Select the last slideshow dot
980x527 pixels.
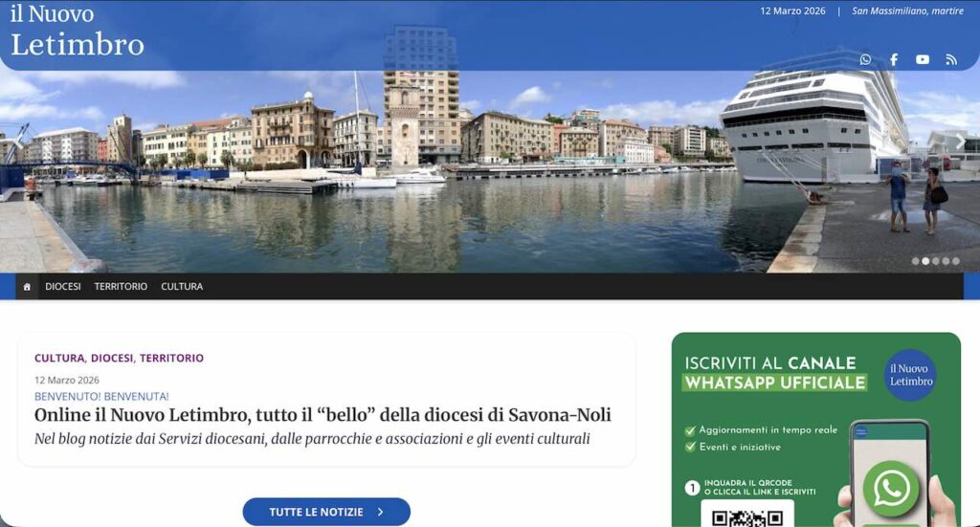[x=956, y=261]
